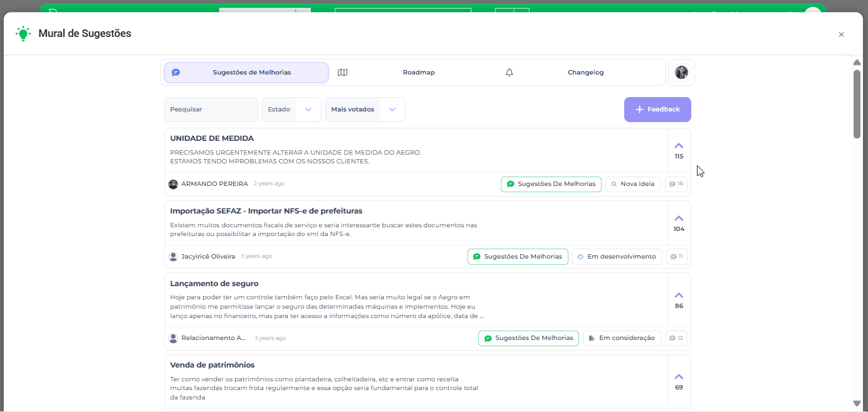Switch to the Changelog tab
Screen dimensions: 868x412
[x=585, y=72]
